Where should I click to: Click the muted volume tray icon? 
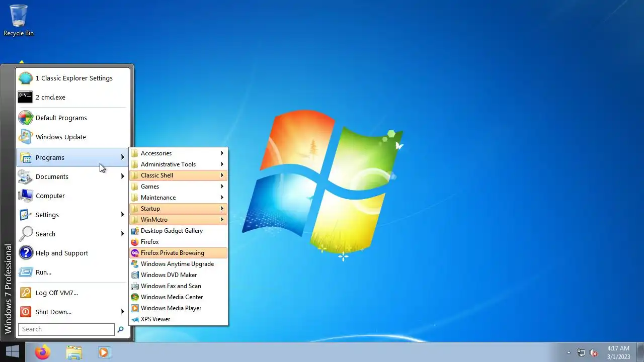point(593,352)
